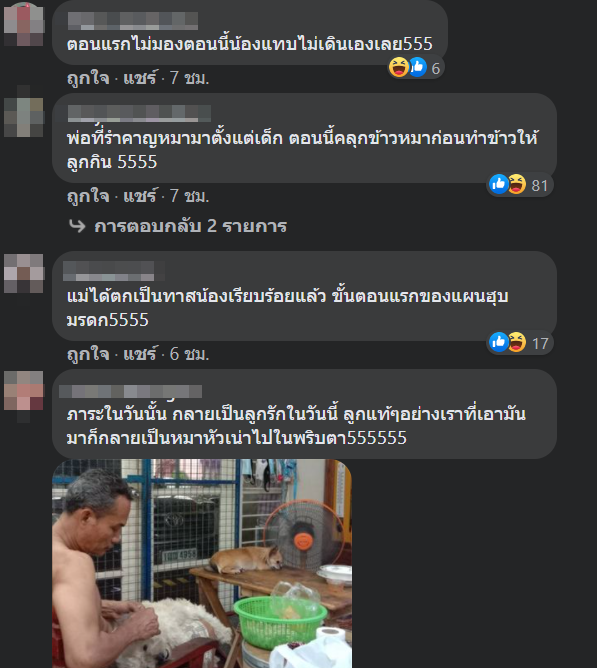Open the avatar of the photo commenter
This screenshot has width=597, height=668.
[x=24, y=391]
